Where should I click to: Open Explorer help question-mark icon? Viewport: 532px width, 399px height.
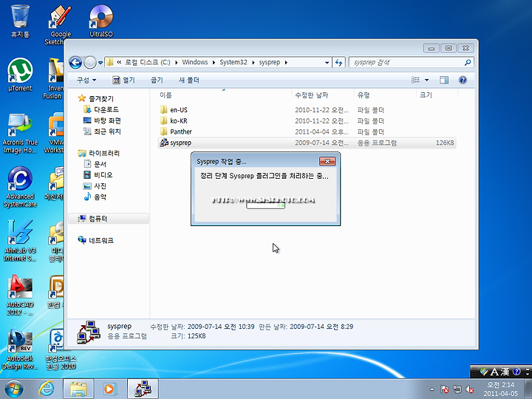[463, 80]
